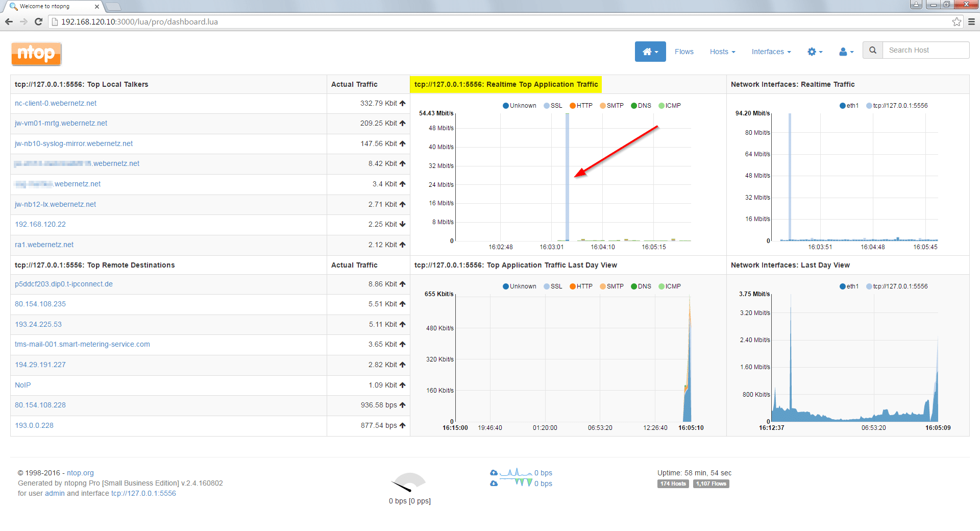Expand the Hosts menu
The height and width of the screenshot is (531, 980).
click(x=722, y=52)
